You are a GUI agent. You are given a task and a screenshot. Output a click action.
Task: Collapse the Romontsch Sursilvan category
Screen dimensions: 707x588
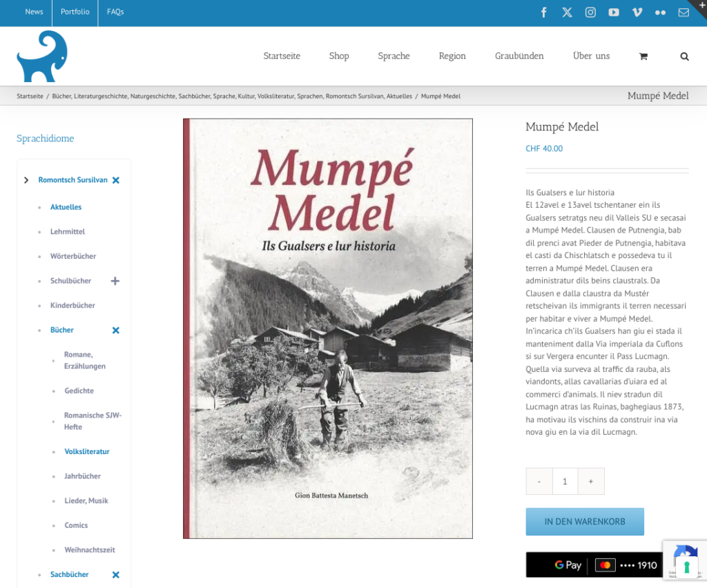(116, 180)
